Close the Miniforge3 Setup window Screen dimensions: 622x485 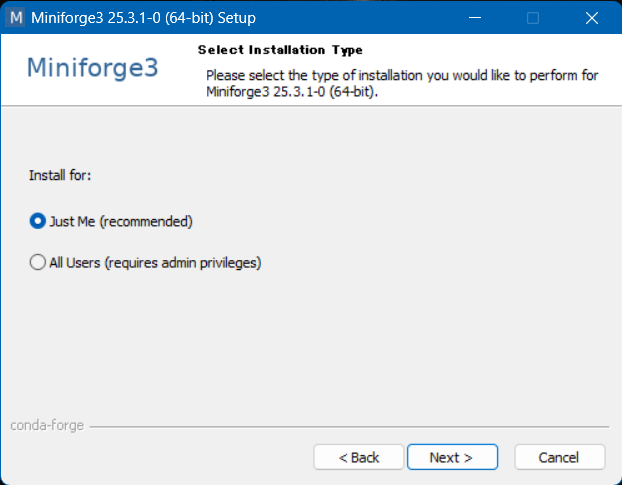[x=590, y=18]
